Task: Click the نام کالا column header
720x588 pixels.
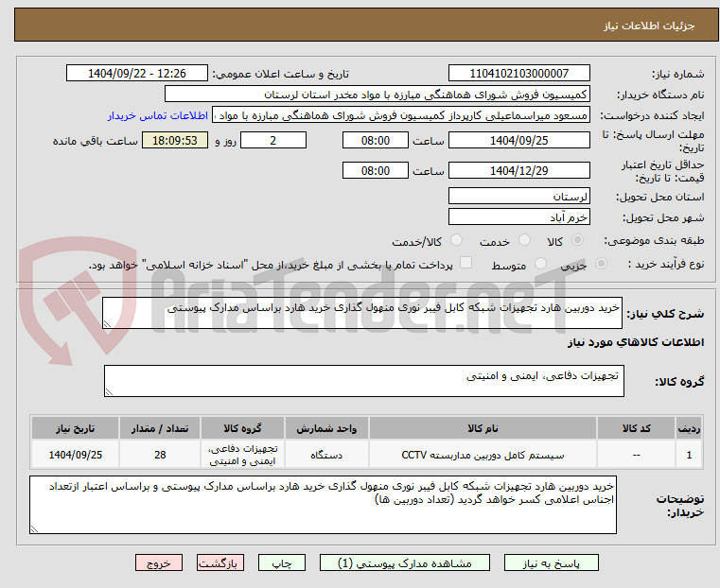Action: [x=483, y=428]
